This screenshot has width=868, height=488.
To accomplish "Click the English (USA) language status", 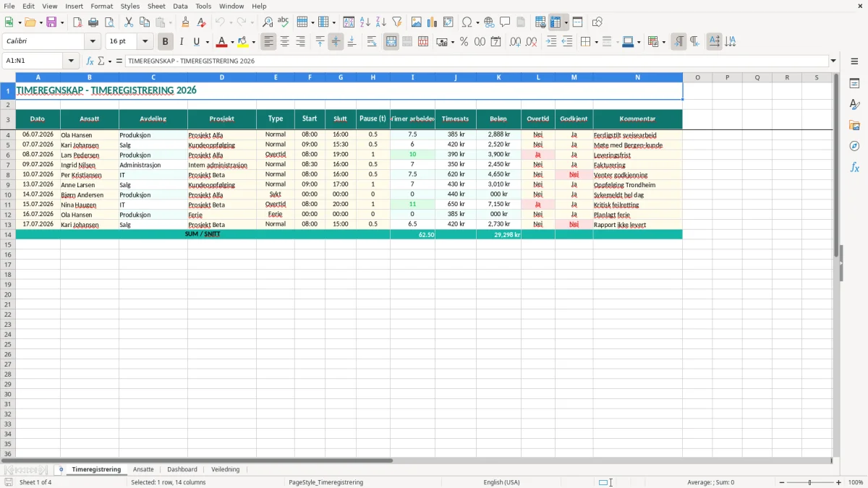I will coord(501,482).
